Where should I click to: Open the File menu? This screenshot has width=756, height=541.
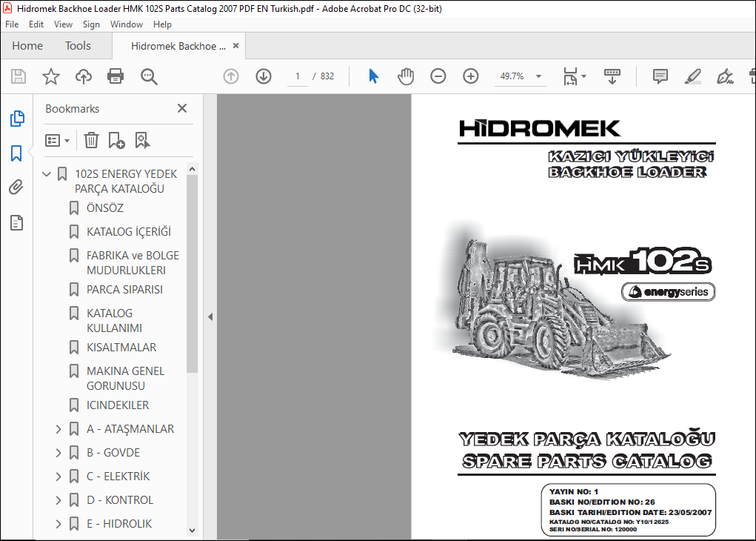click(12, 24)
